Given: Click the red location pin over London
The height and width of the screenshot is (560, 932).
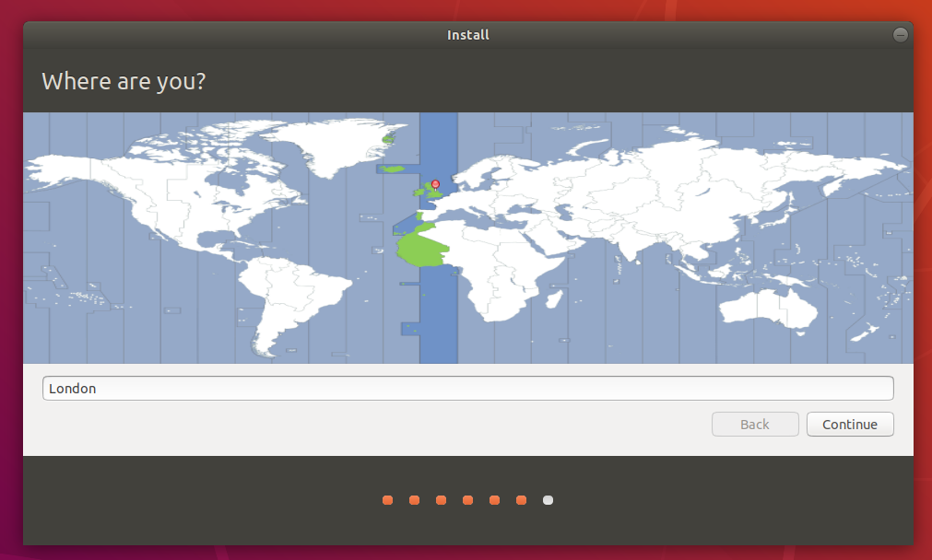Looking at the screenshot, I should 436,185.
